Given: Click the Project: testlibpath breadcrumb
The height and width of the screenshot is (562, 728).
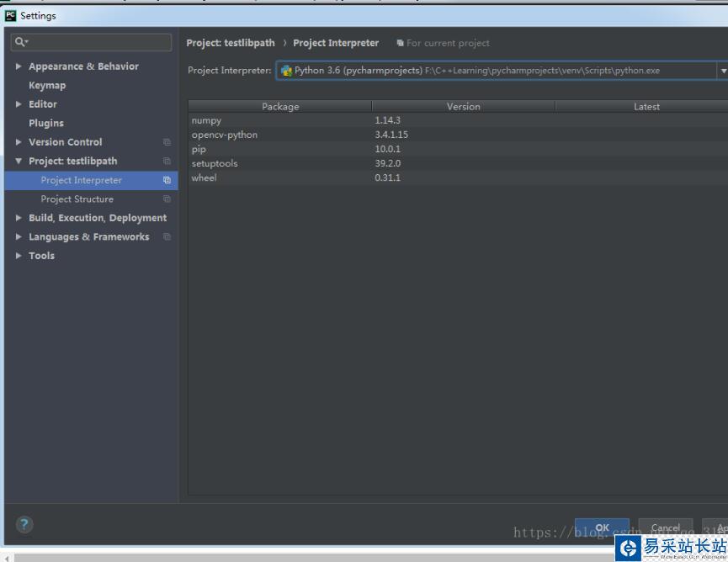Looking at the screenshot, I should (x=231, y=43).
